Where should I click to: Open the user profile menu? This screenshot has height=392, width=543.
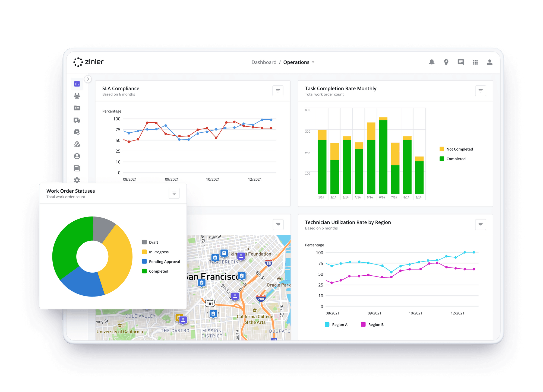[490, 62]
